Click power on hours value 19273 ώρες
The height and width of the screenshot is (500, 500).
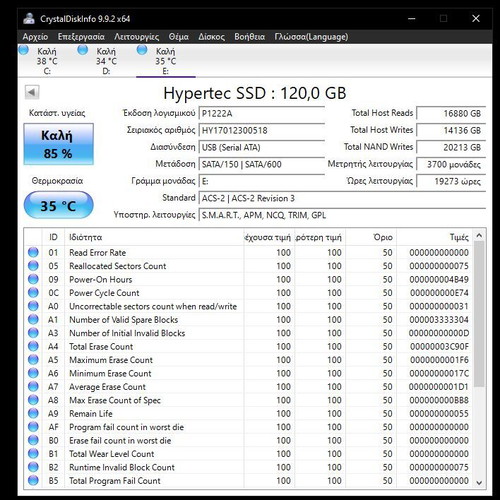[x=451, y=181]
